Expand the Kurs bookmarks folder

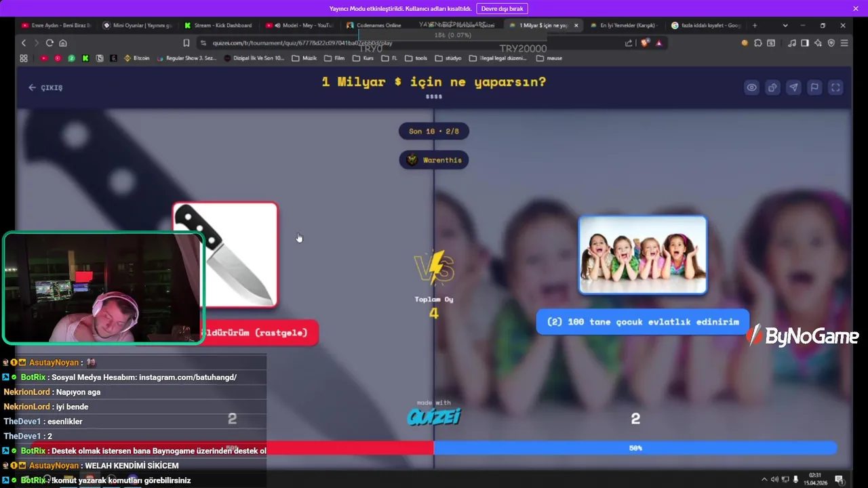(x=363, y=58)
